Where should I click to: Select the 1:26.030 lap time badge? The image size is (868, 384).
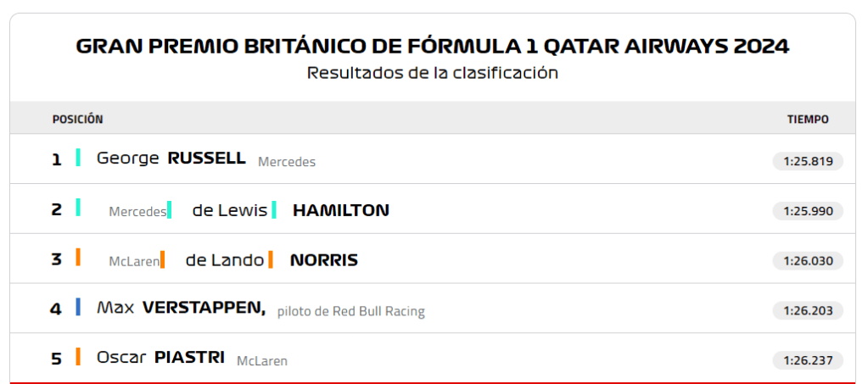(x=807, y=261)
